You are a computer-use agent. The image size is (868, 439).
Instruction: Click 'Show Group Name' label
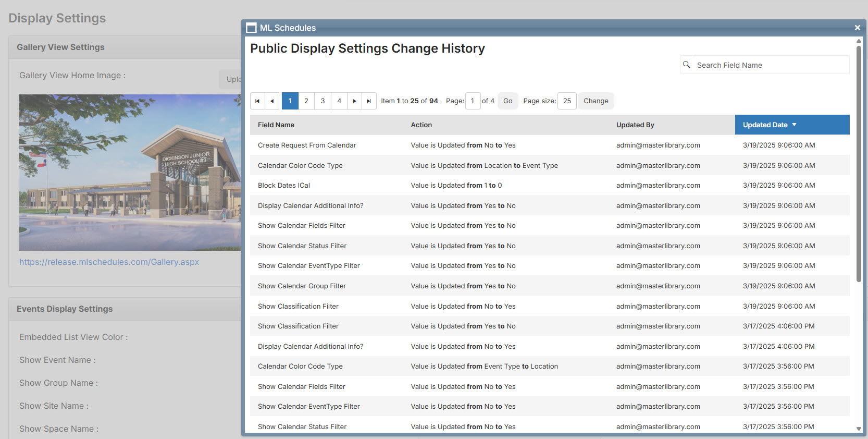pyautogui.click(x=58, y=383)
